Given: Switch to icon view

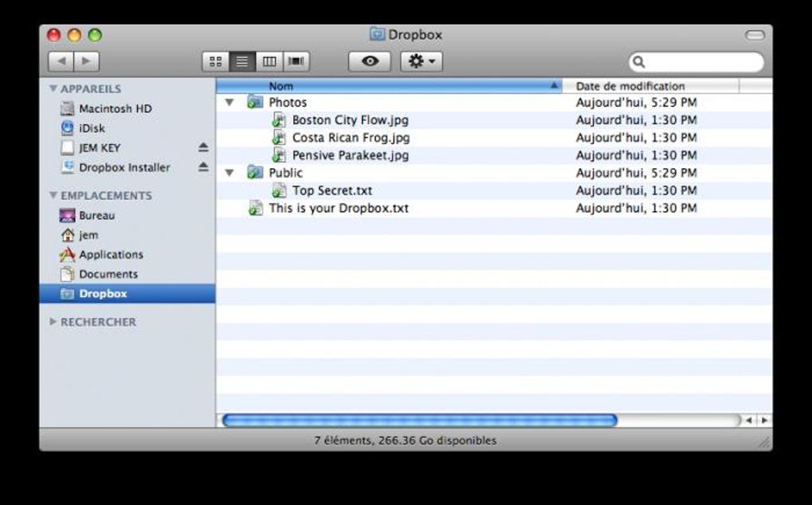Looking at the screenshot, I should 216,61.
